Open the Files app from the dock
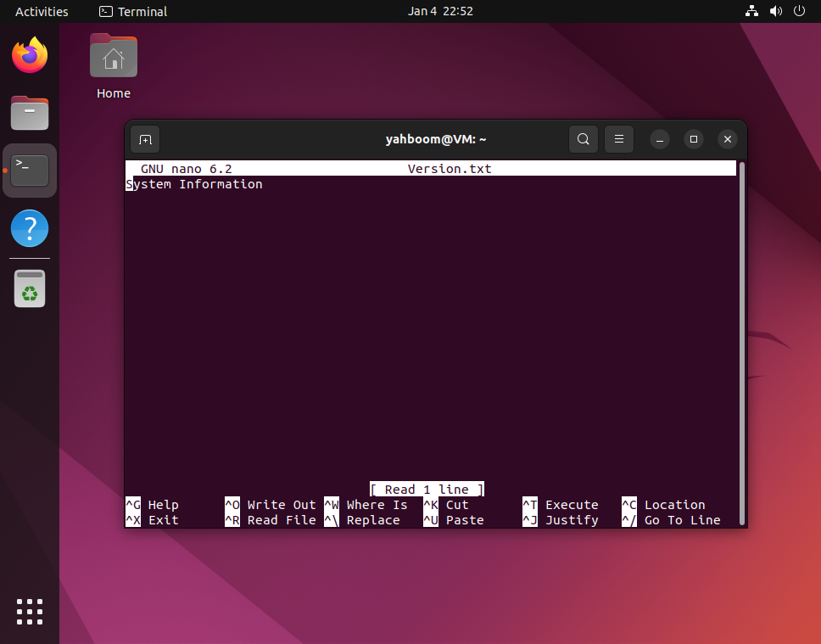This screenshot has width=821, height=644. pos(29,113)
